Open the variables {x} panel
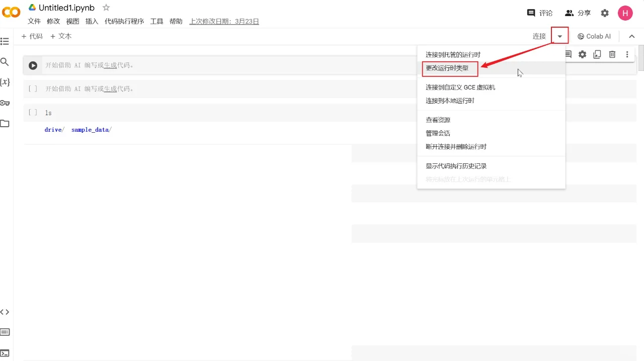The height and width of the screenshot is (361, 644). 5,82
